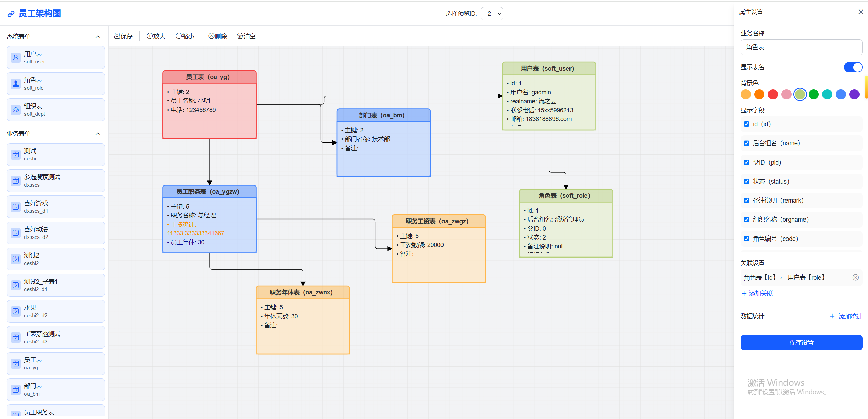The image size is (868, 419).
Task: Collapse the 业务表单 section
Action: (98, 134)
